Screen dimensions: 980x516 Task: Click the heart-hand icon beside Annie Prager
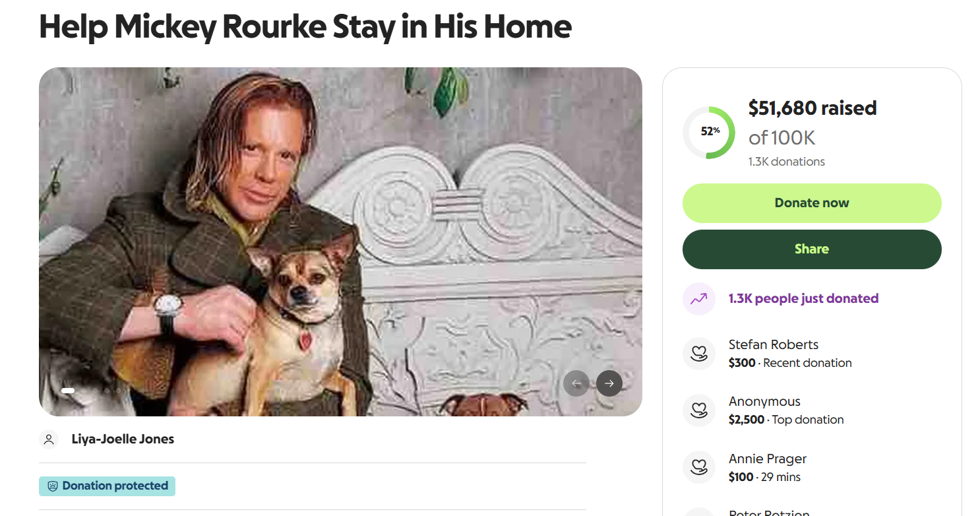click(698, 468)
